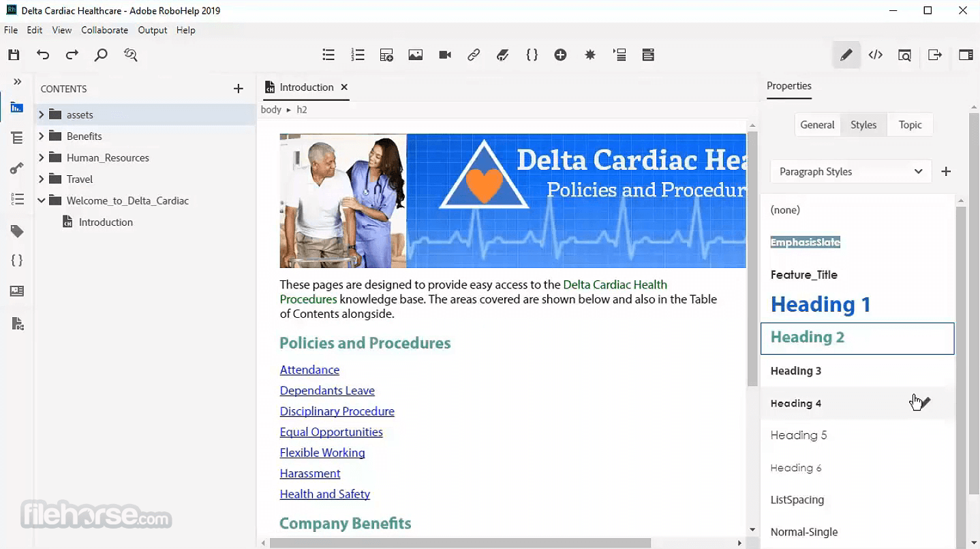The image size is (980, 549).
Task: Collapse the Welcome_to_Delta_Cardiac folder
Action: 41,201
